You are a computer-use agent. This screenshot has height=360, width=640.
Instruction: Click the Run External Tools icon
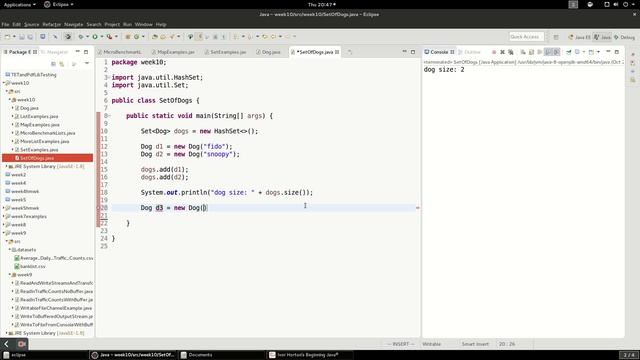click(x=109, y=37)
